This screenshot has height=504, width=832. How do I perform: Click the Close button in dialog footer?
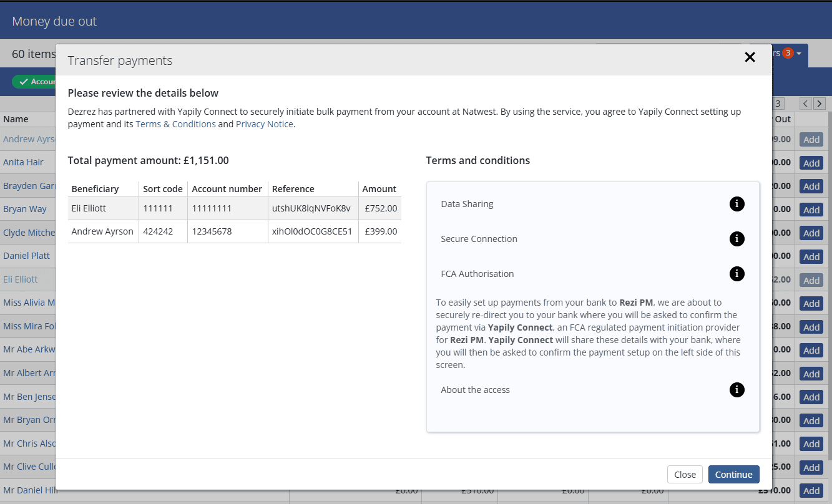point(685,475)
